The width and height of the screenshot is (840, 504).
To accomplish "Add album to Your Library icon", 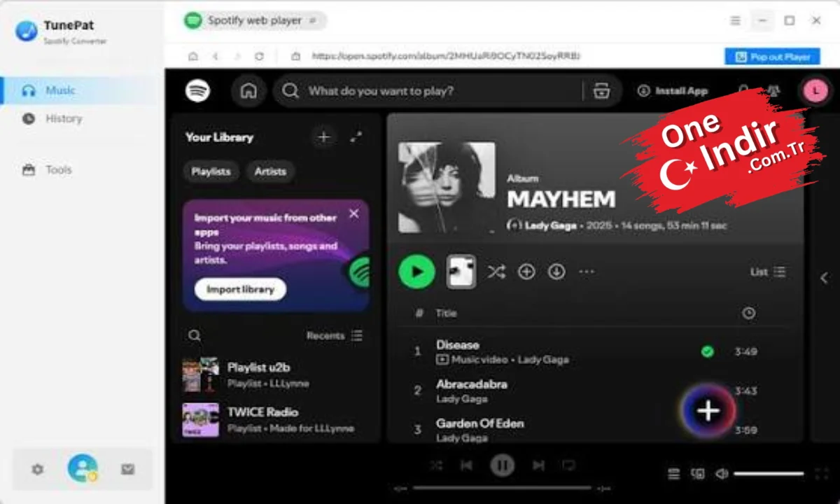I will tap(526, 272).
